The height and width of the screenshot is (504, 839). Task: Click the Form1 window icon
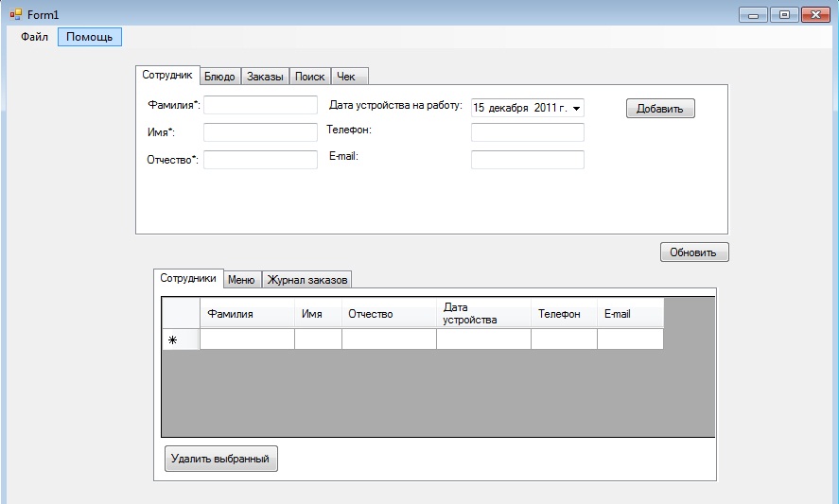[16, 14]
